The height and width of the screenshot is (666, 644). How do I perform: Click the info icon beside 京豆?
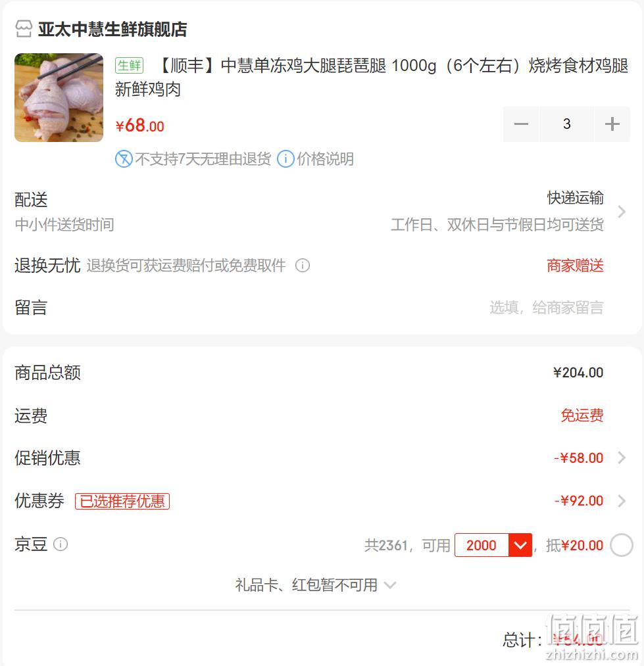click(61, 544)
